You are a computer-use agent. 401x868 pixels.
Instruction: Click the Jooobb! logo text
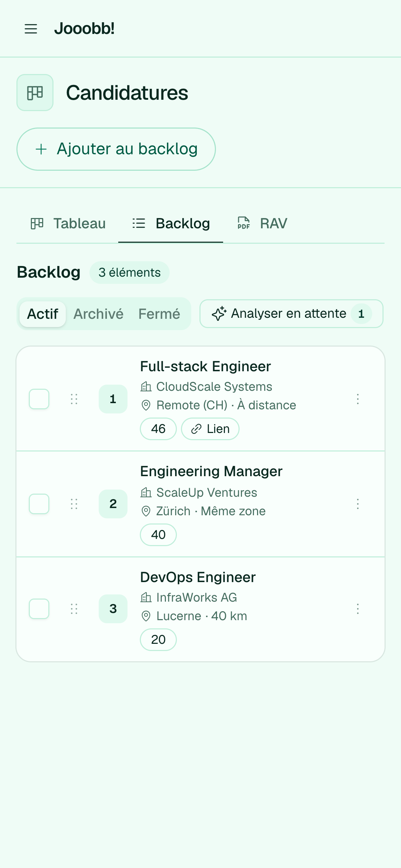point(84,29)
